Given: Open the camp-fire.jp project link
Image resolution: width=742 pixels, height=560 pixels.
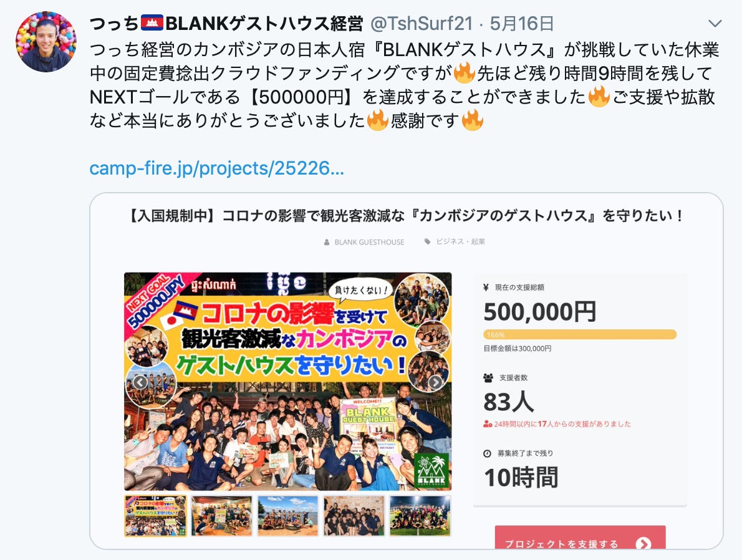Looking at the screenshot, I should tap(217, 168).
